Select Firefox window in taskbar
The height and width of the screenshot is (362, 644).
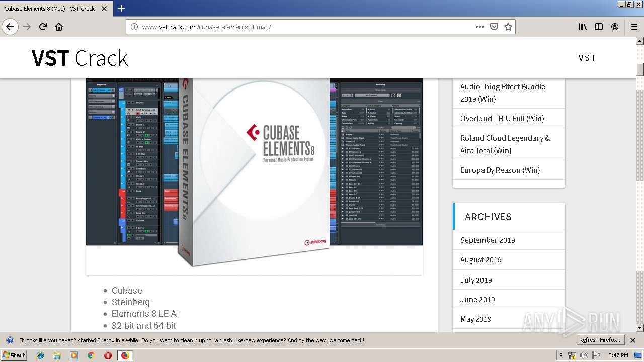125,355
